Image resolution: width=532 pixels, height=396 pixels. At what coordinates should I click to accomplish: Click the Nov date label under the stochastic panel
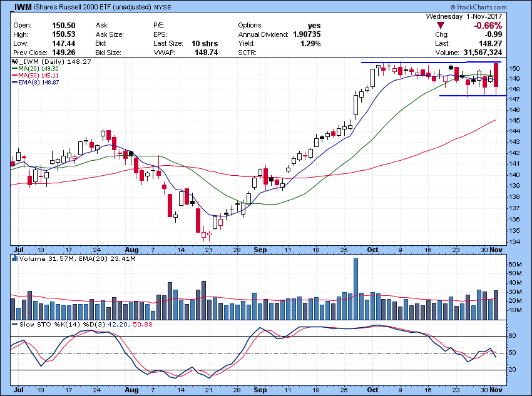pyautogui.click(x=496, y=390)
